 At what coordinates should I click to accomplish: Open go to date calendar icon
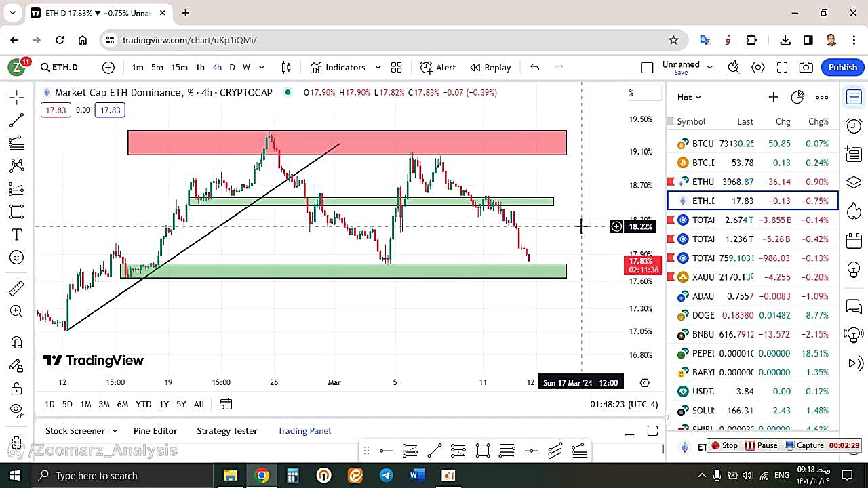226,404
